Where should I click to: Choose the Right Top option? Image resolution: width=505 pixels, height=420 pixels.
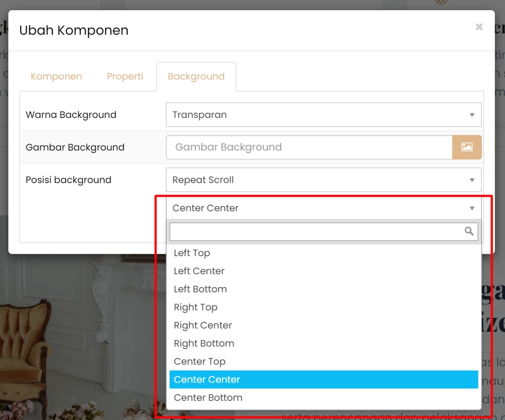pyautogui.click(x=195, y=307)
